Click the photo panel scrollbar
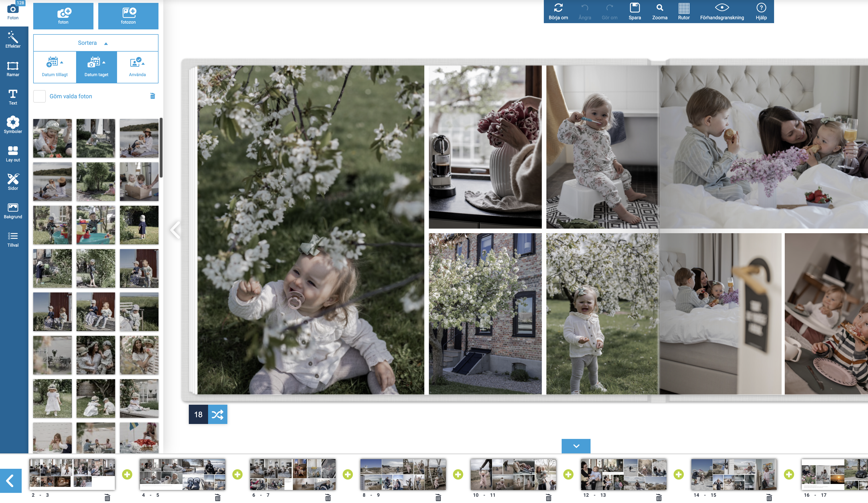 click(x=161, y=147)
